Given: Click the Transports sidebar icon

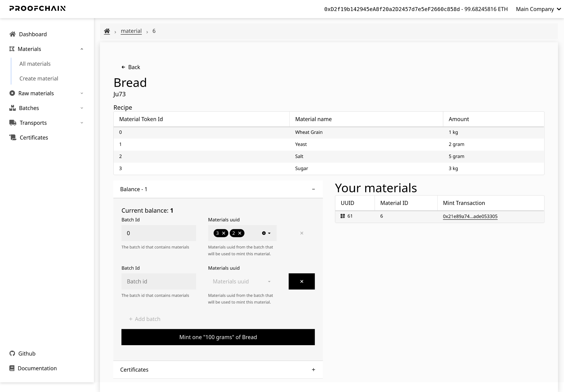Looking at the screenshot, I should click(12, 122).
